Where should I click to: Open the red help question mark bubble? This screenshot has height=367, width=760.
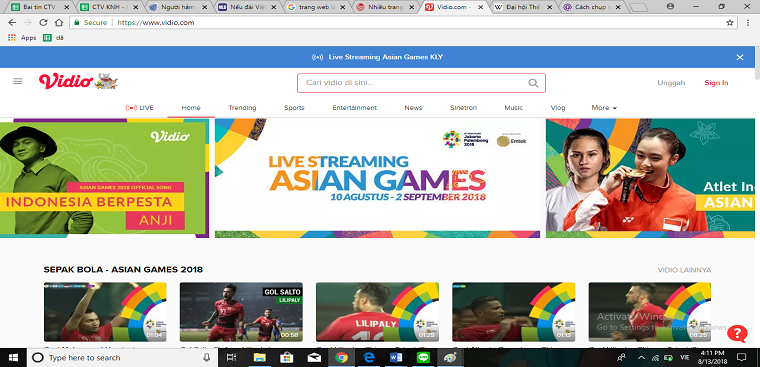(x=737, y=334)
